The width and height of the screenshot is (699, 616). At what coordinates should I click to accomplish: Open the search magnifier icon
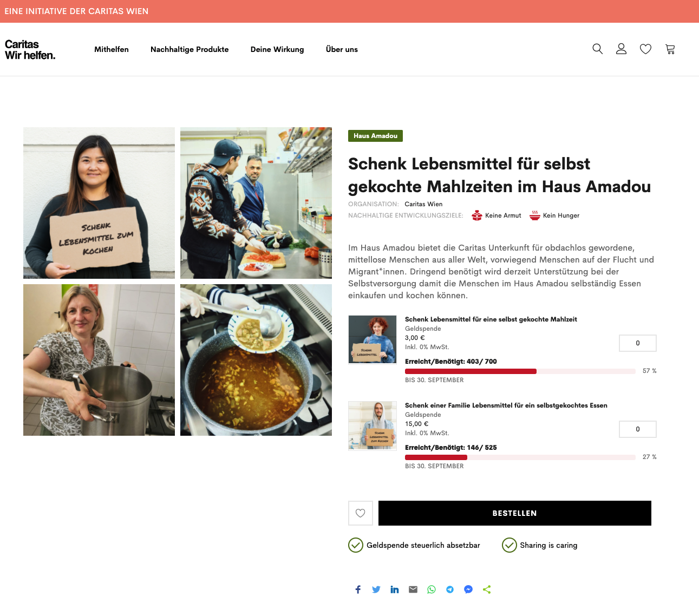(597, 49)
